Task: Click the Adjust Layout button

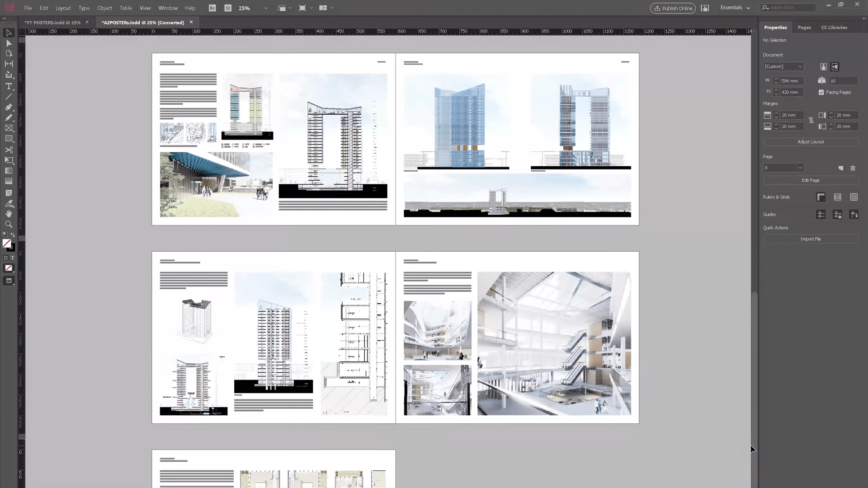Action: pos(811,142)
